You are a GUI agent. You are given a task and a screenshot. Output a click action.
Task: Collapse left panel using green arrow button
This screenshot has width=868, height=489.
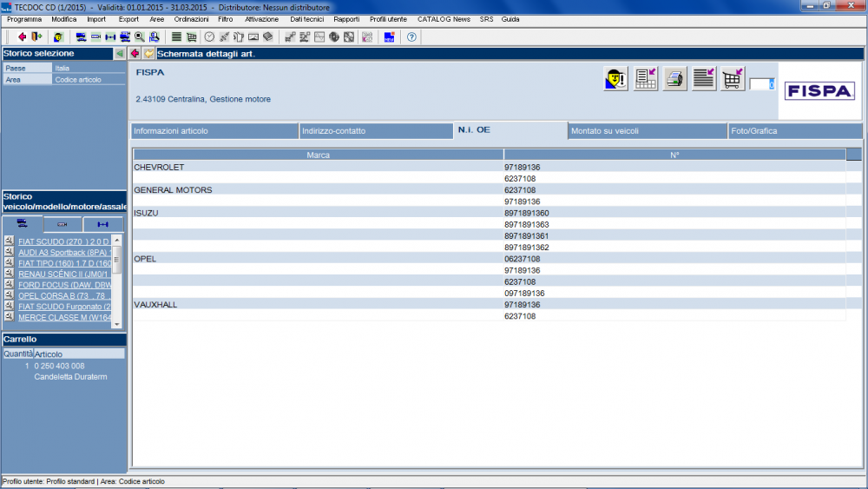[x=120, y=54]
